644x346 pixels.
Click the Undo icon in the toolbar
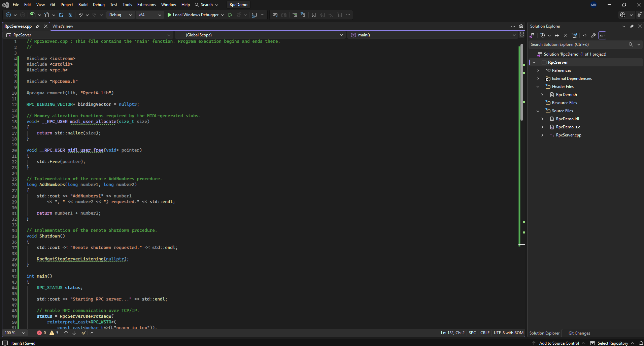80,15
